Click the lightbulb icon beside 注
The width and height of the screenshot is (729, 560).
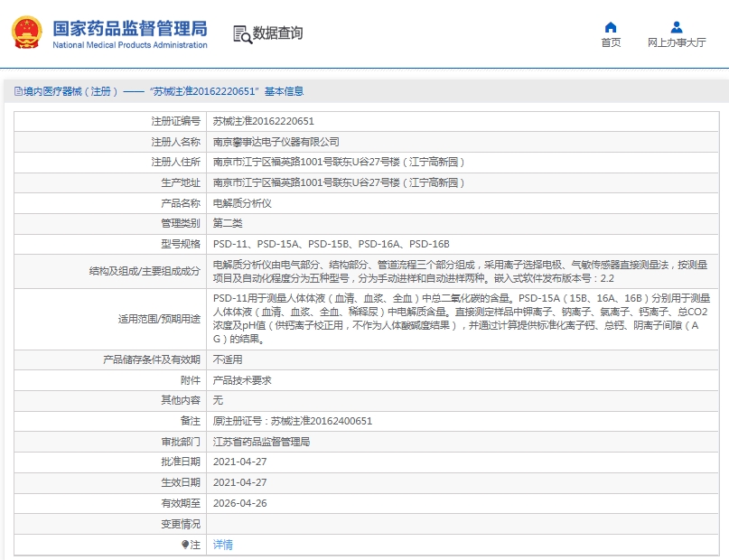(185, 545)
